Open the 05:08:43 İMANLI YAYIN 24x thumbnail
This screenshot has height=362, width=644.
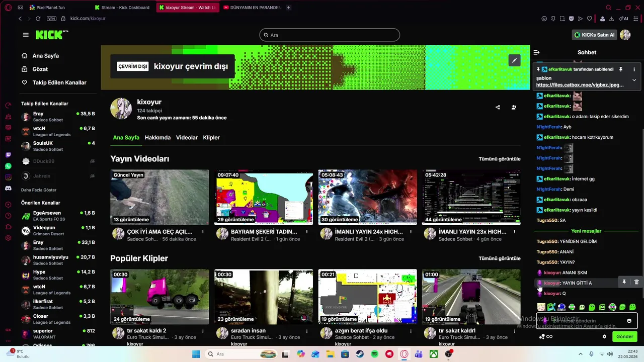[x=367, y=197]
